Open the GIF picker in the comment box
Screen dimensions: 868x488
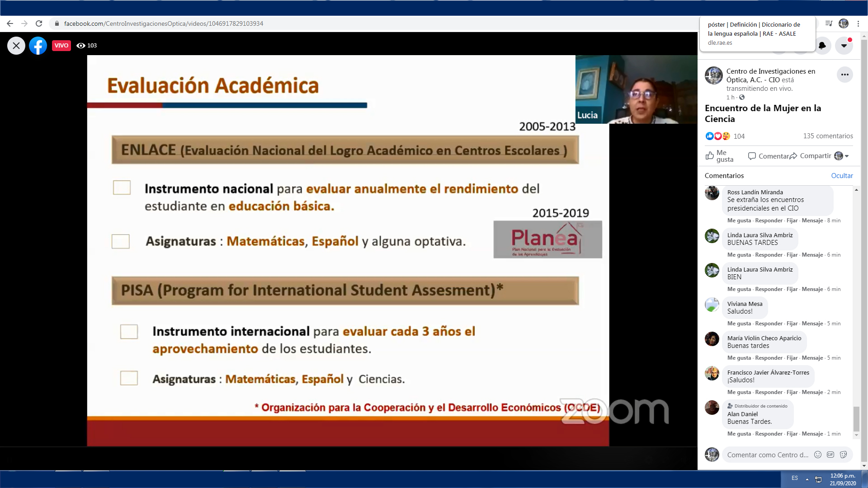pos(830,455)
